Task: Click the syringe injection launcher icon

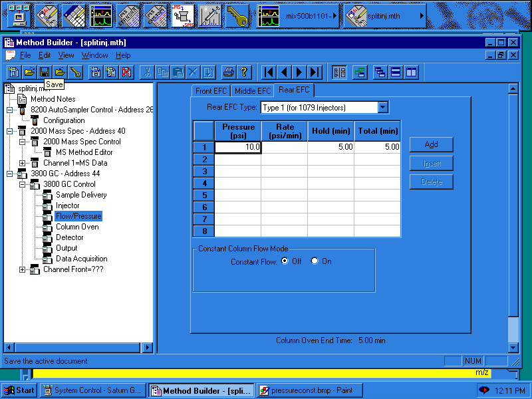Action: [x=210, y=15]
